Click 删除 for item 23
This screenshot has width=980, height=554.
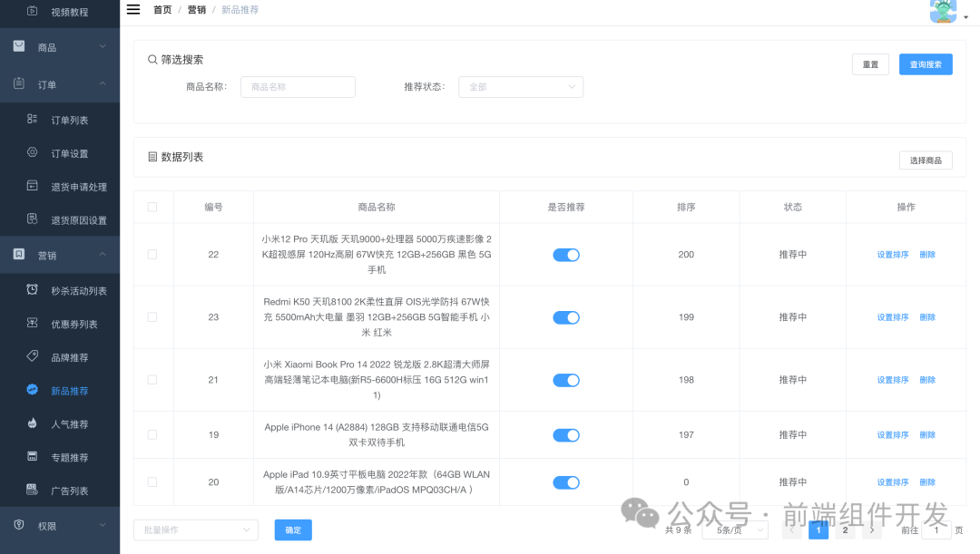[927, 317]
